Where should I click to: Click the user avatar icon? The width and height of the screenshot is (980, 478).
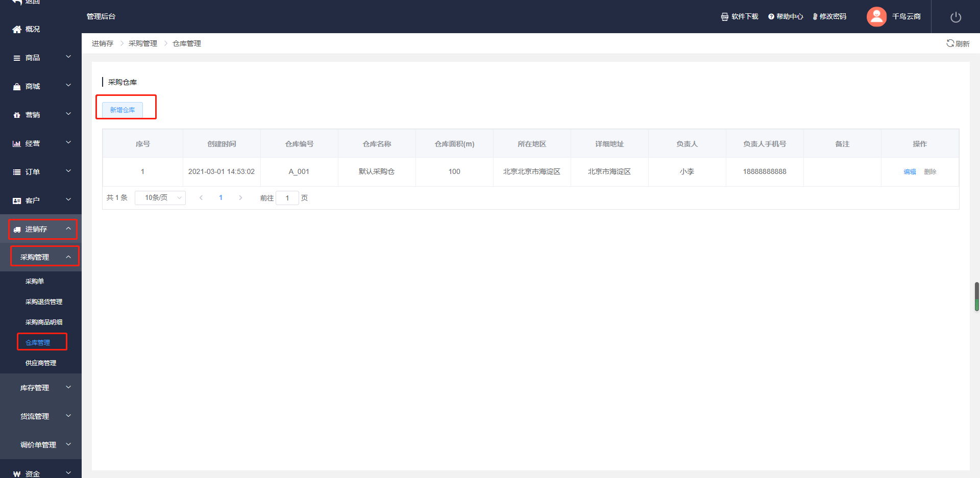(876, 17)
